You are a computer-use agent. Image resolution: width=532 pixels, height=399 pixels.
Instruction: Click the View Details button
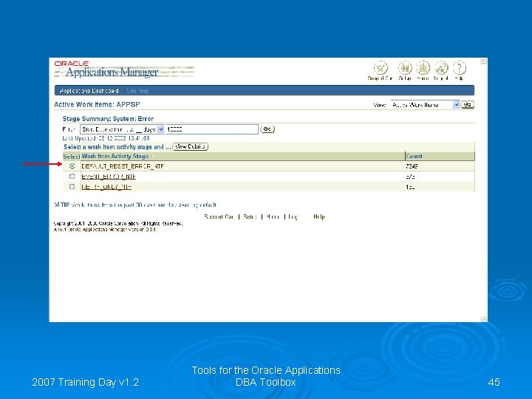(190, 146)
